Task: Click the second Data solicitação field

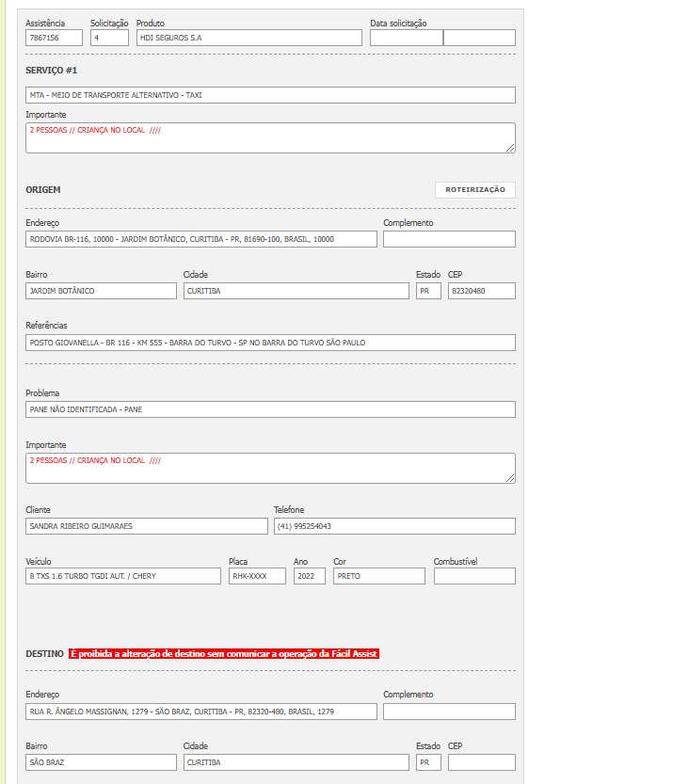Action: pyautogui.click(x=479, y=38)
